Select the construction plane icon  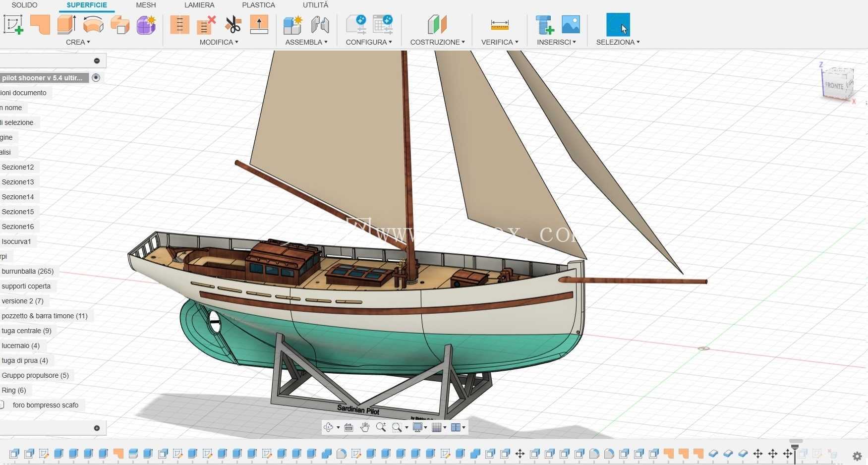[x=437, y=24]
